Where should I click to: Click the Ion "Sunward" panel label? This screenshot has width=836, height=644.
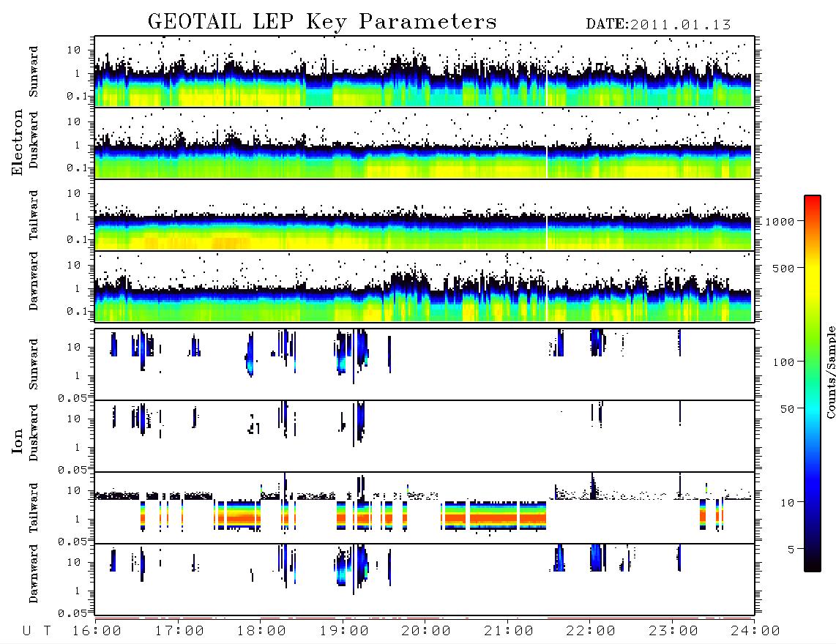[x=34, y=364]
